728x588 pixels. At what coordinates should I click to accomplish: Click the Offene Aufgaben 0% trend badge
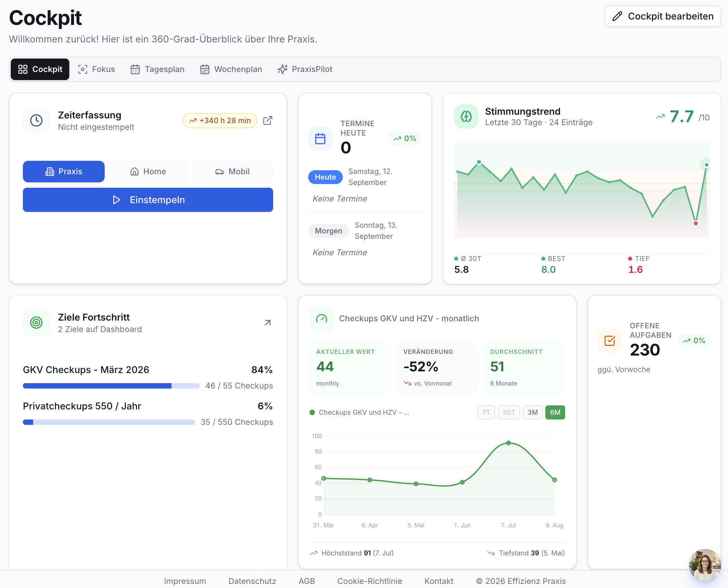click(694, 340)
